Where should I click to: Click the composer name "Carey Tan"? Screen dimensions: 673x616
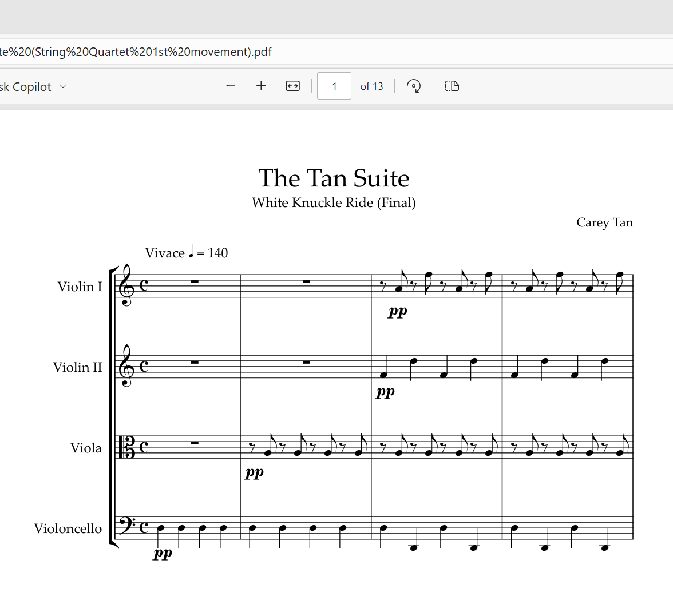pos(604,222)
